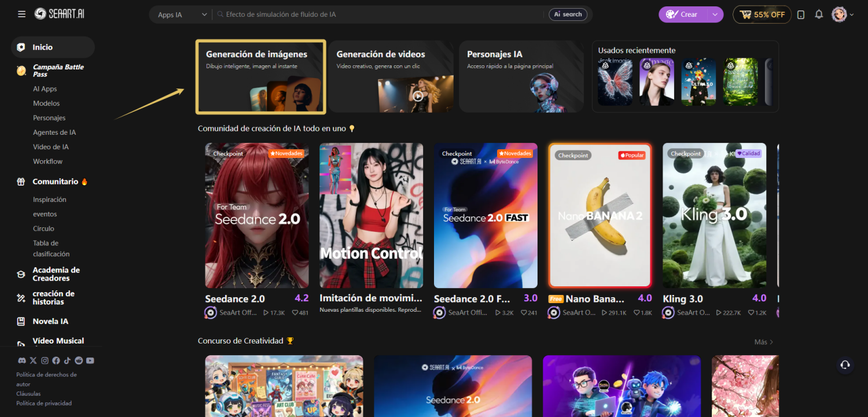Screen dimensions: 868x417
Task: Click the Academia de Creadores graduation cap icon
Action: click(x=21, y=274)
